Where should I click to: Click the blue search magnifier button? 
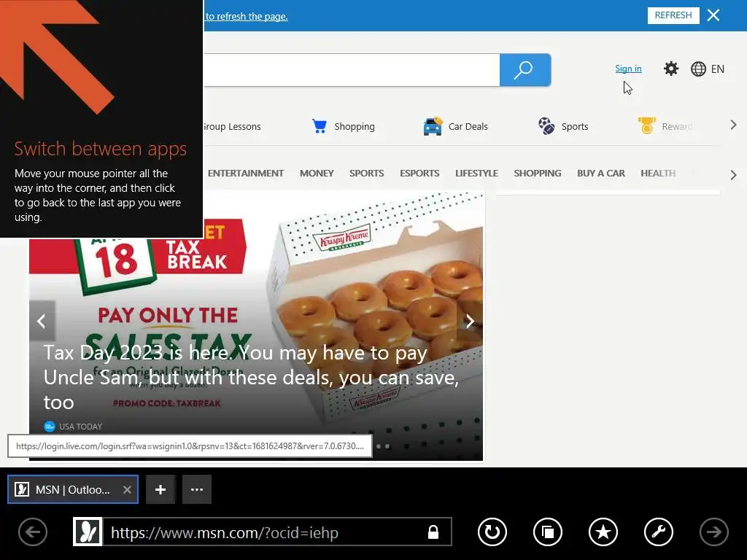[525, 70]
